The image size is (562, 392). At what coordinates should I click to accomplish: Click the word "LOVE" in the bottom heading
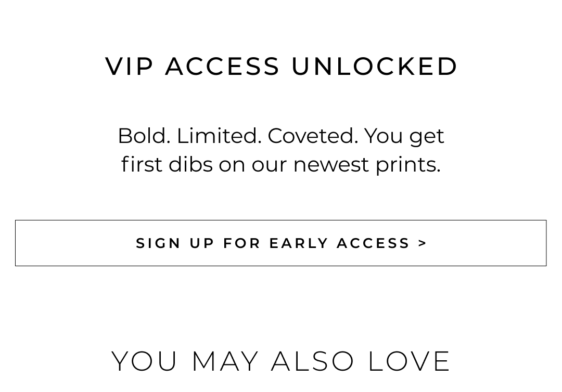[409, 361]
